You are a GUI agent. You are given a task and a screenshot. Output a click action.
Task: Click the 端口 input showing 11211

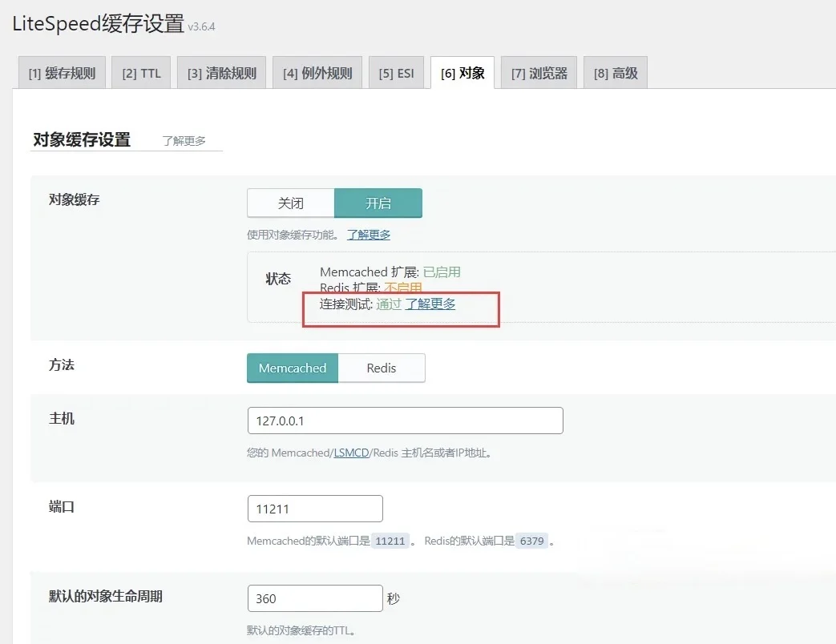tap(315, 509)
